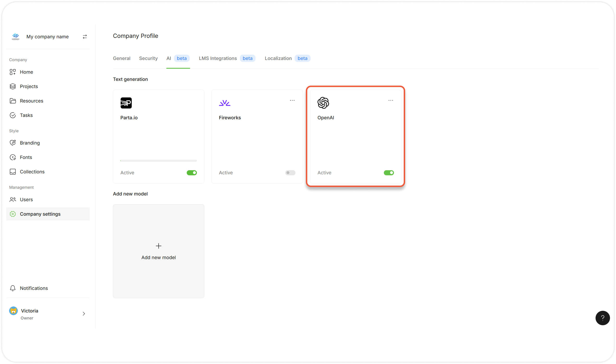Click the Add new model card

pos(159,251)
